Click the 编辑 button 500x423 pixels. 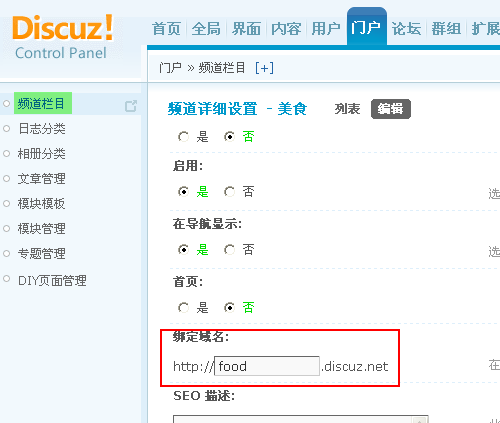pos(391,109)
